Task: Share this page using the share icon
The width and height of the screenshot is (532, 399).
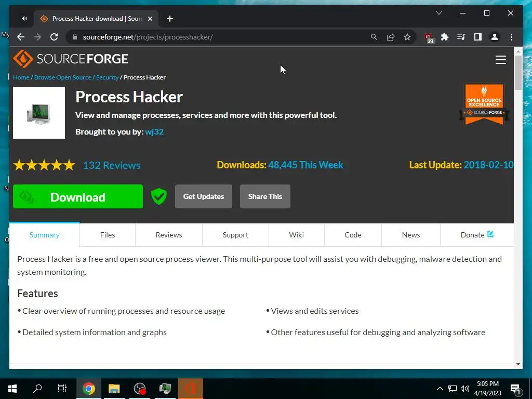Action: (391, 37)
